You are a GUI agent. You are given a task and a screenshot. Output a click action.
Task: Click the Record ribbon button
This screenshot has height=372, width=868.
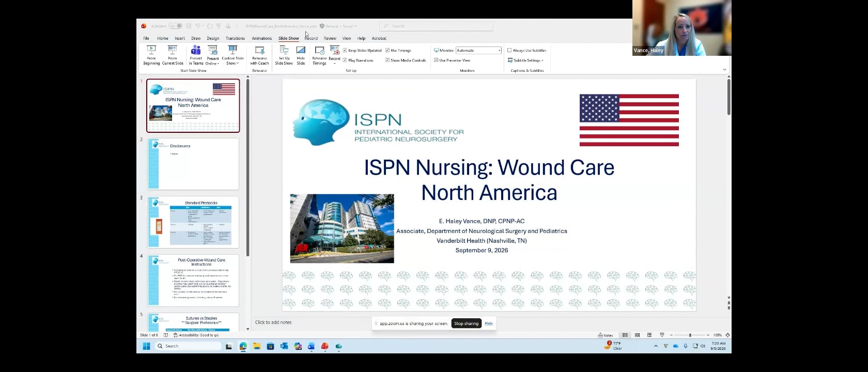(334, 55)
